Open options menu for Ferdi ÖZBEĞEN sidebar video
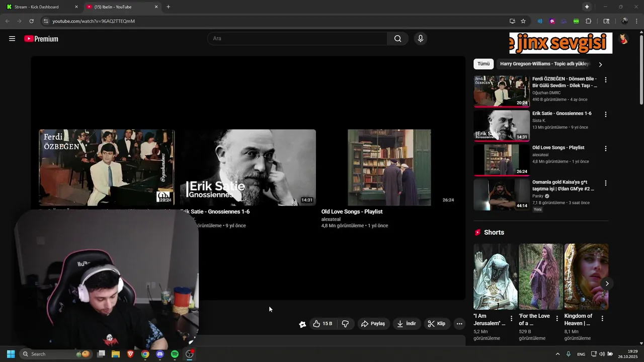This screenshot has height=362, width=644. click(605, 80)
